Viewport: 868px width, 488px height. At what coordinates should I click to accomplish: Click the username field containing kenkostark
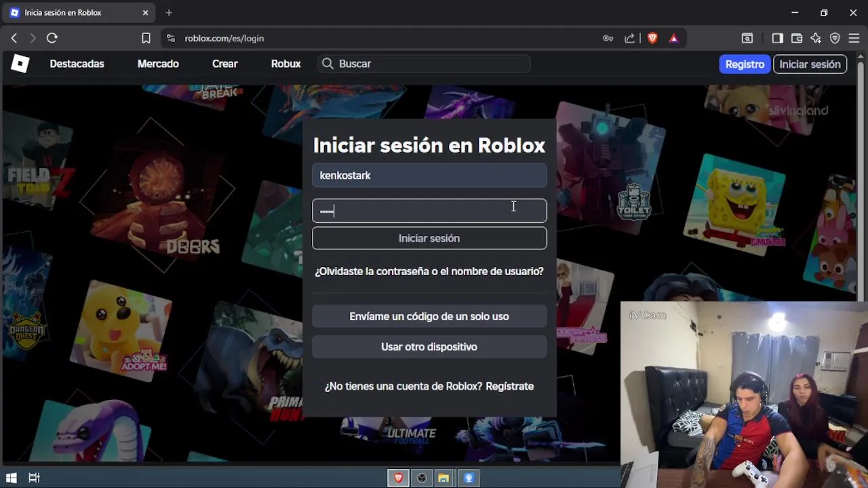[429, 176]
